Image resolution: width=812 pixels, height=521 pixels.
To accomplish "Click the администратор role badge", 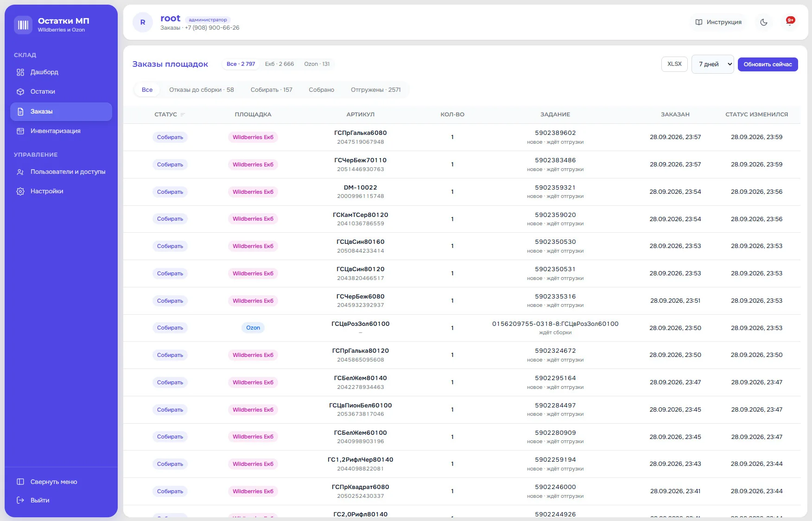I will (x=208, y=20).
